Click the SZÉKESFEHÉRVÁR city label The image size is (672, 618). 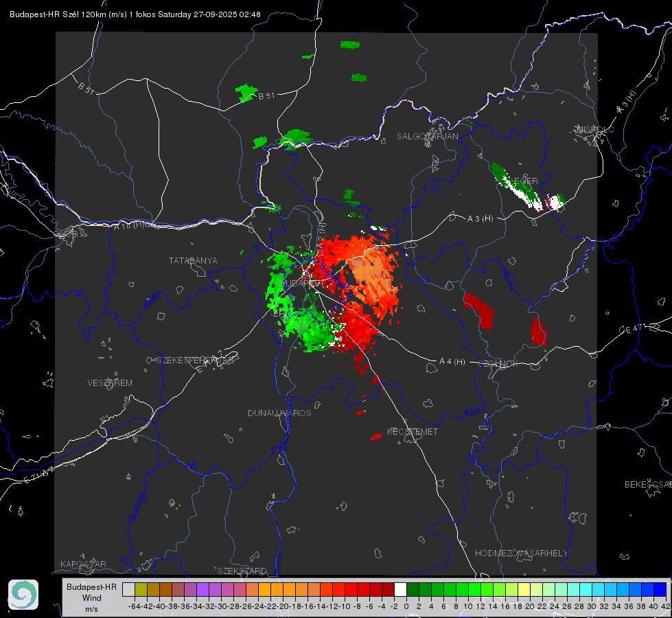(195, 360)
